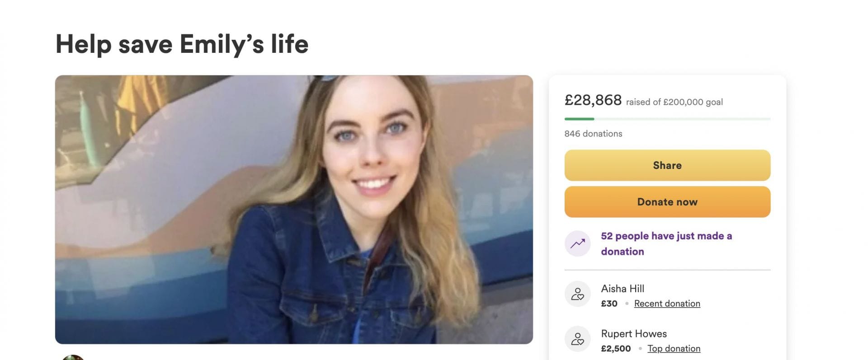The width and height of the screenshot is (868, 360).
Task: Click the £28,868 raised amount
Action: pos(593,100)
